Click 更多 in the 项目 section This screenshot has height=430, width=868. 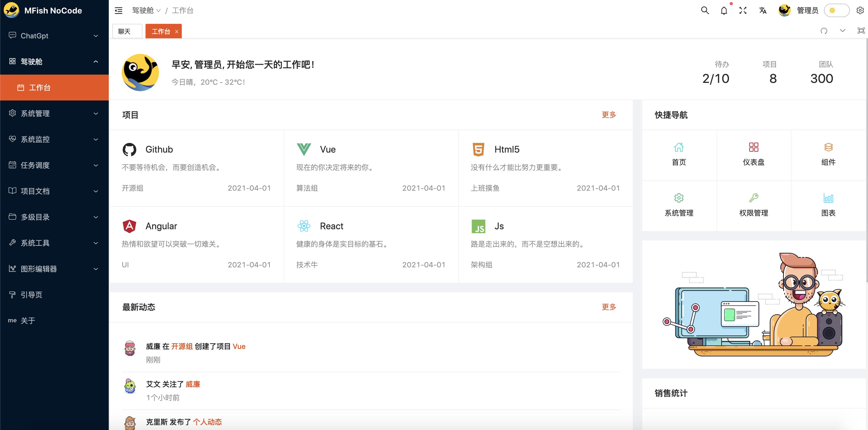[608, 114]
